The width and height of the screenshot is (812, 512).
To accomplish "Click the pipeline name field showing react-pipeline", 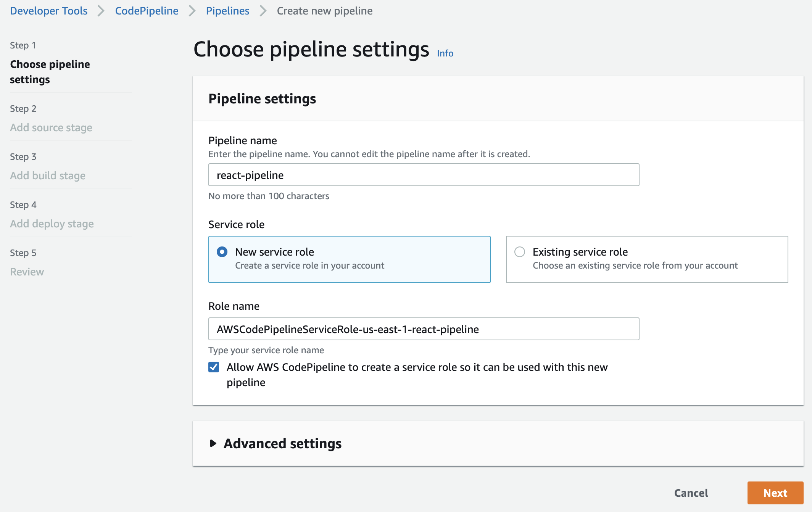I will pyautogui.click(x=424, y=175).
